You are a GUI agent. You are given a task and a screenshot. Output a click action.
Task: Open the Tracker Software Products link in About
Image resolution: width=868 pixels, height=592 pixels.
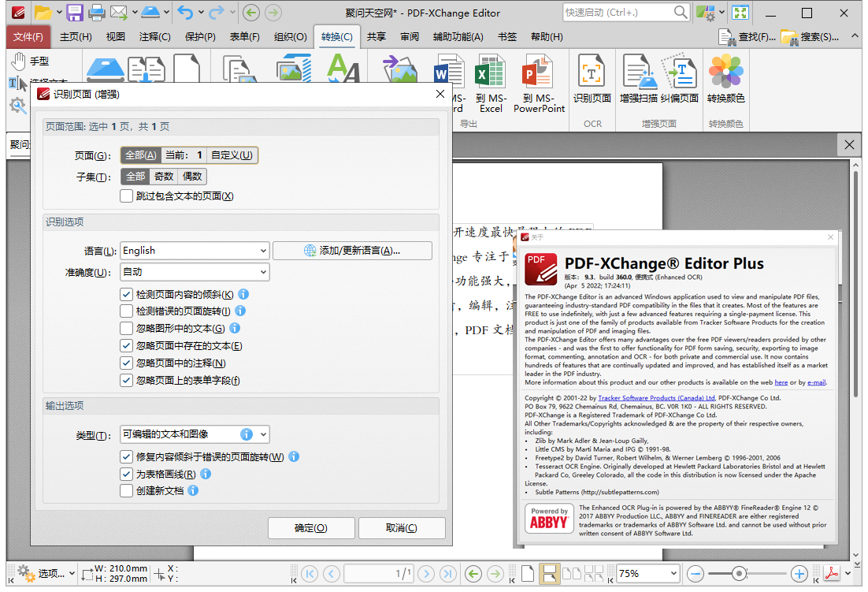click(x=657, y=397)
